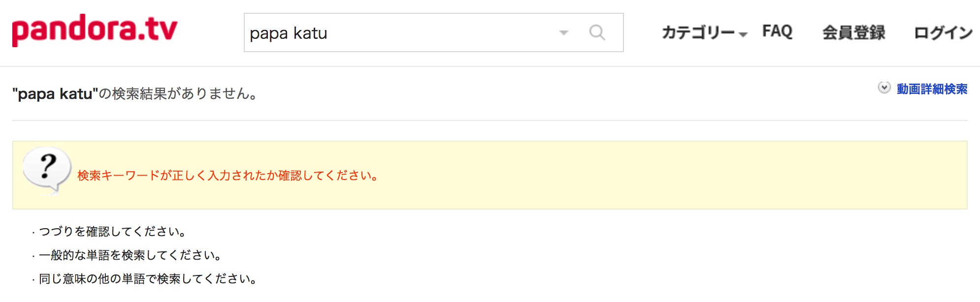
Task: Select the red 検索キーワード warning text
Action: (x=228, y=176)
